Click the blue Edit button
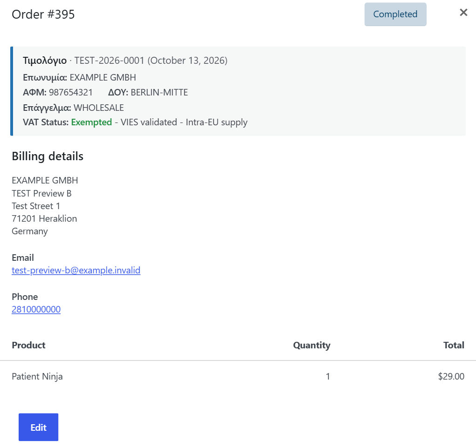 point(38,427)
